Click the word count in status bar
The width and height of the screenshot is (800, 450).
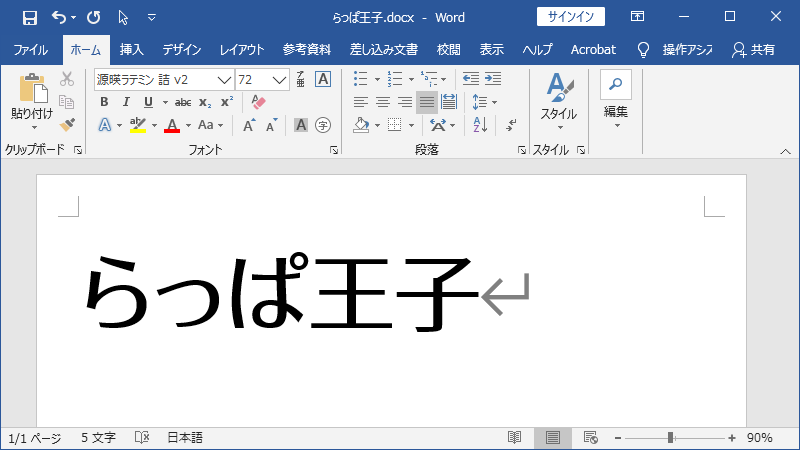[x=98, y=438]
